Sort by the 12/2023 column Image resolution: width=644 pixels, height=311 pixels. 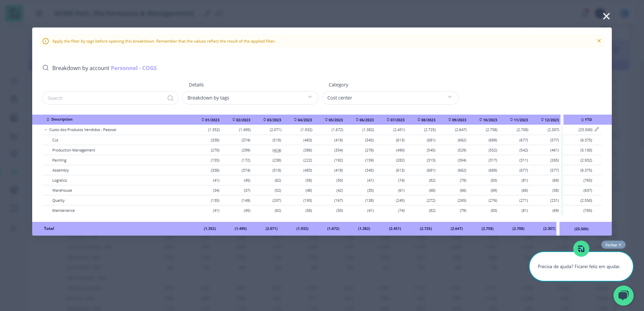pyautogui.click(x=550, y=120)
